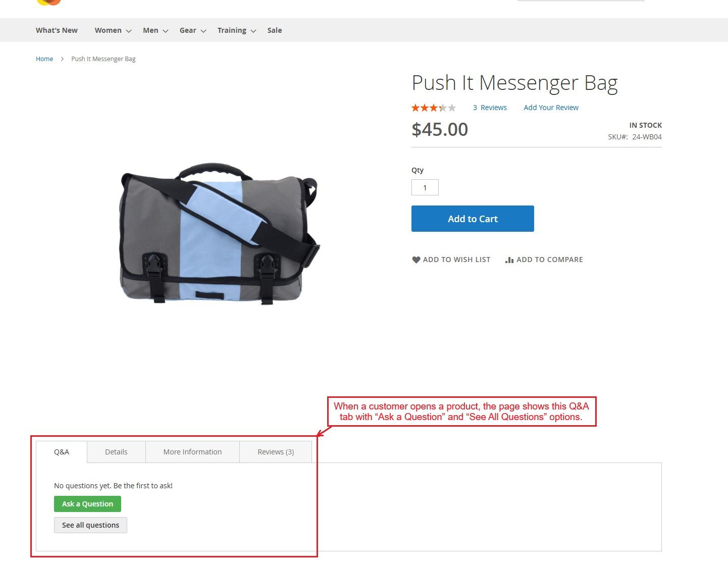Viewport: 728px width, 564px height.
Task: Click the store logo icon
Action: [49, 2]
